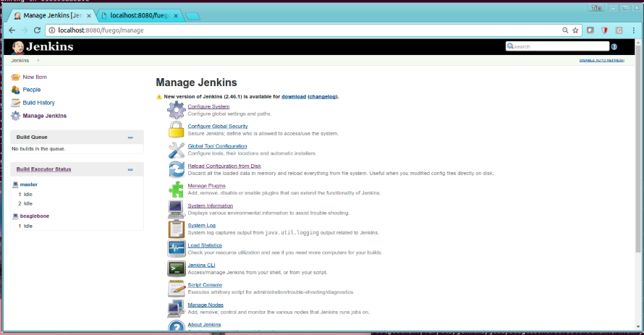
Task: Click the Script Console notepad icon
Action: point(177,288)
